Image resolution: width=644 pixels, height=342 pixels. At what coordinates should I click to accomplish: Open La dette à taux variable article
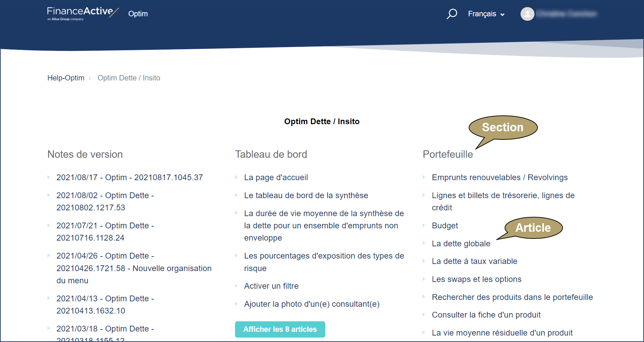tap(474, 261)
